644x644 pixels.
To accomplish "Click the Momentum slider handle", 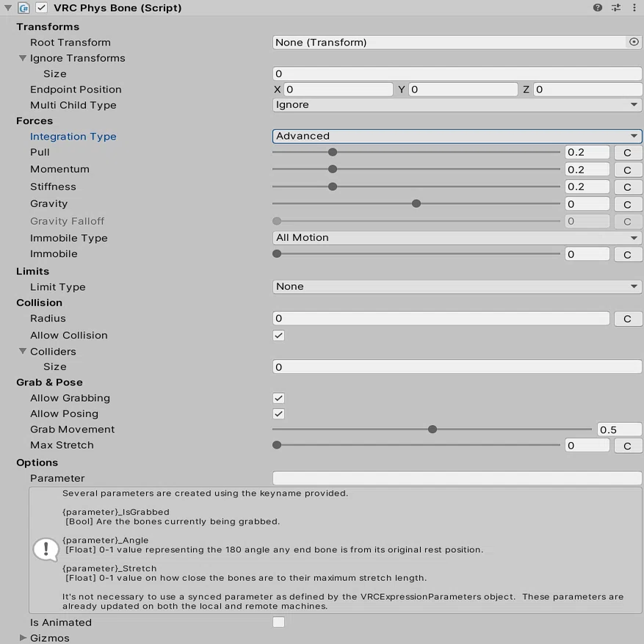I will click(x=333, y=169).
